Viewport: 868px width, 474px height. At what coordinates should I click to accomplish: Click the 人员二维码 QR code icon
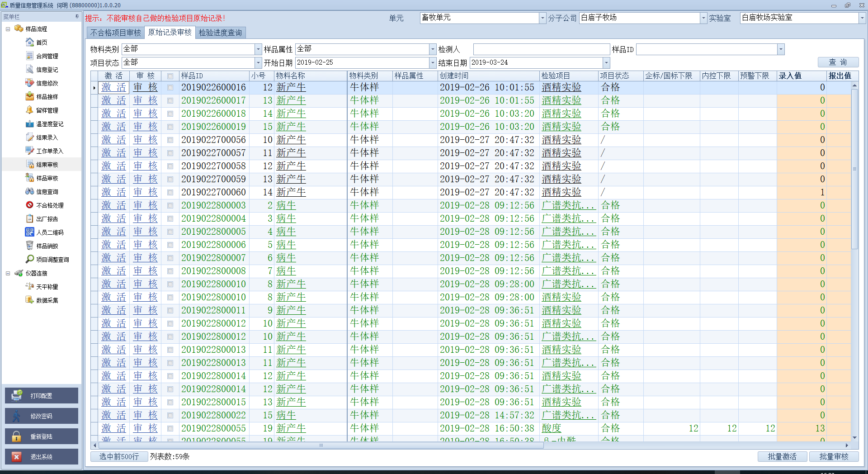[30, 232]
